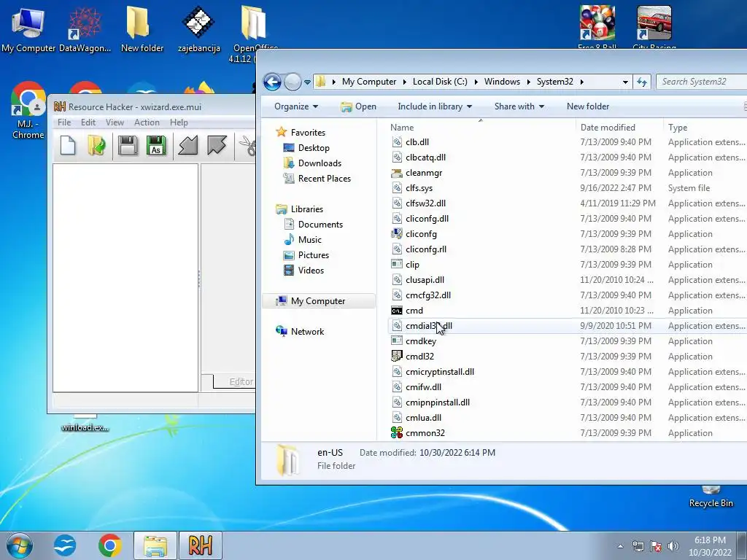Click left arrow import icon in Resource Hacker
The height and width of the screenshot is (560, 747).
pyautogui.click(x=187, y=145)
